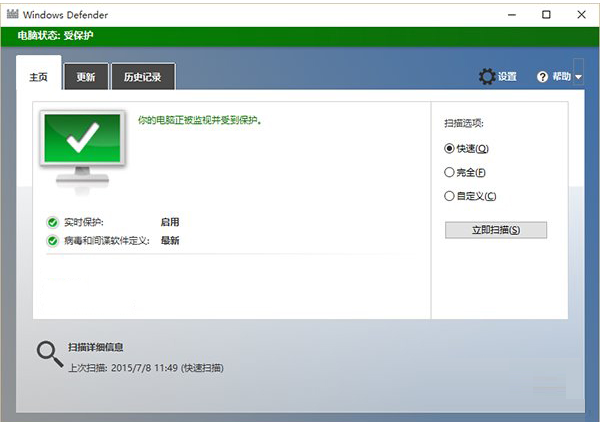Choose the 完全(F) scan radio button
This screenshot has width=600, height=422.
pyautogui.click(x=450, y=172)
